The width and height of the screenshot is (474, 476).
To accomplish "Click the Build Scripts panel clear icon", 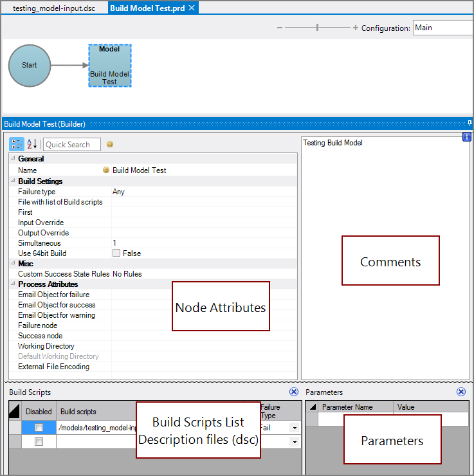I will [294, 392].
